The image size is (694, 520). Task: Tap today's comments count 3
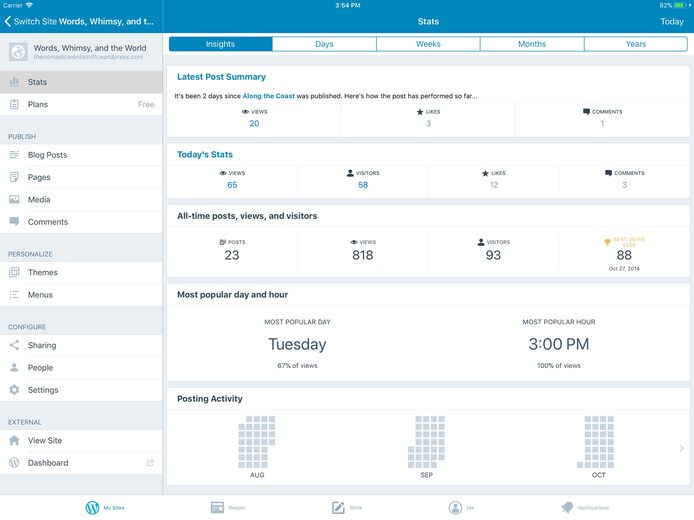(x=624, y=185)
